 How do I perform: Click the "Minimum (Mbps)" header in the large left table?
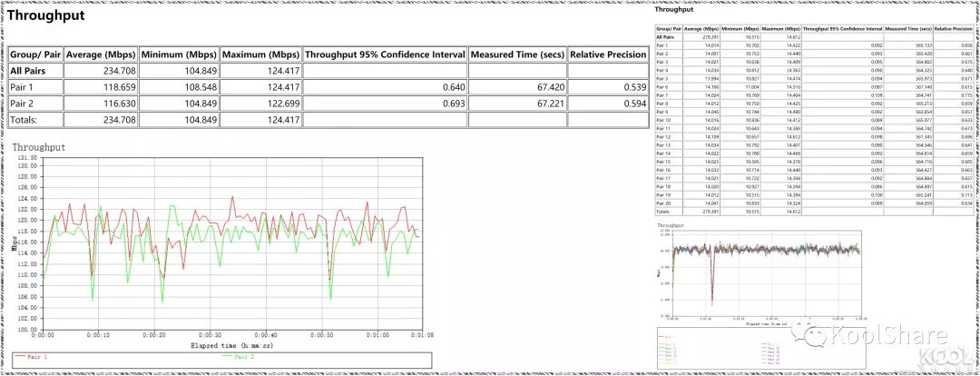179,54
